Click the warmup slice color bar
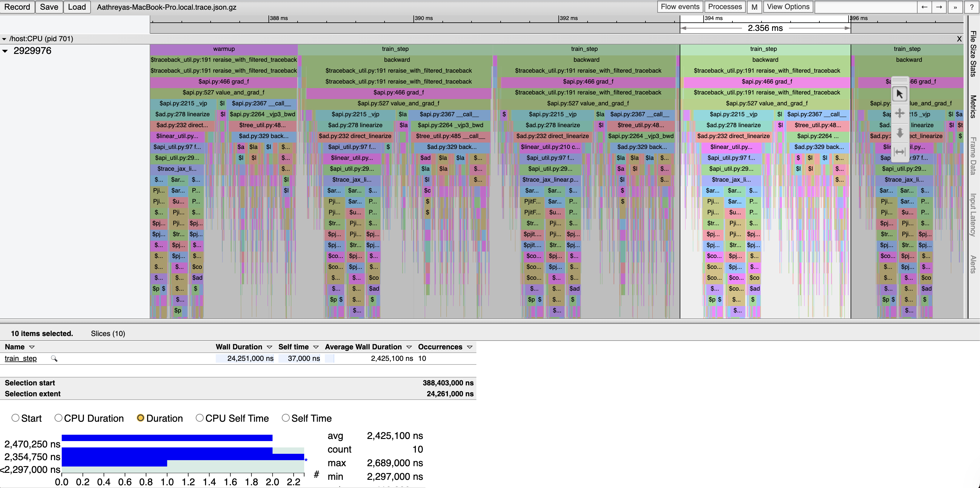The width and height of the screenshot is (980, 488). click(224, 49)
